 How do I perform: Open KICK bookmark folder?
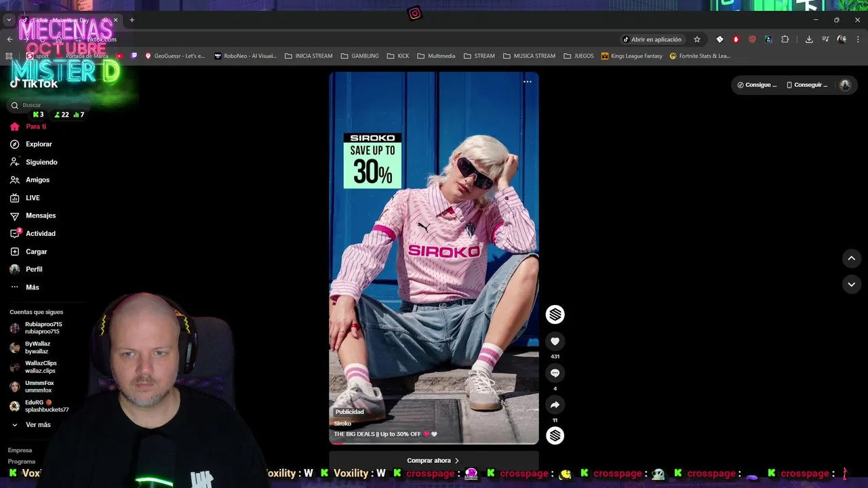pyautogui.click(x=398, y=56)
